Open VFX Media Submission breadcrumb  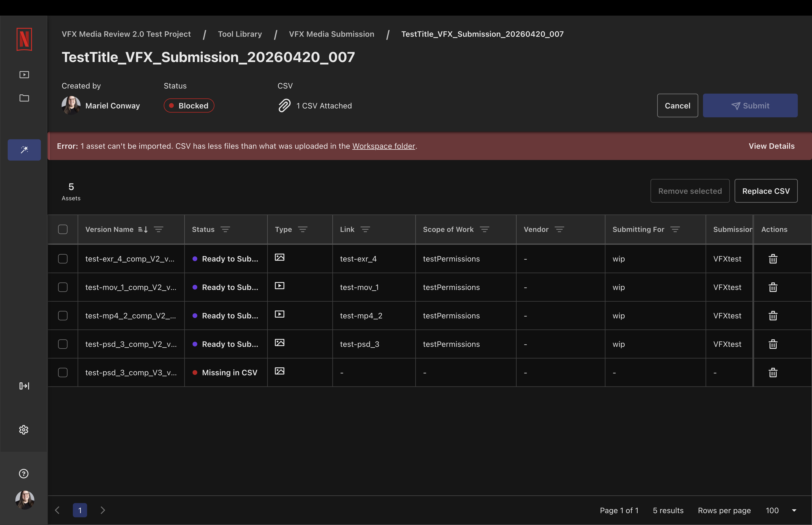tap(332, 34)
